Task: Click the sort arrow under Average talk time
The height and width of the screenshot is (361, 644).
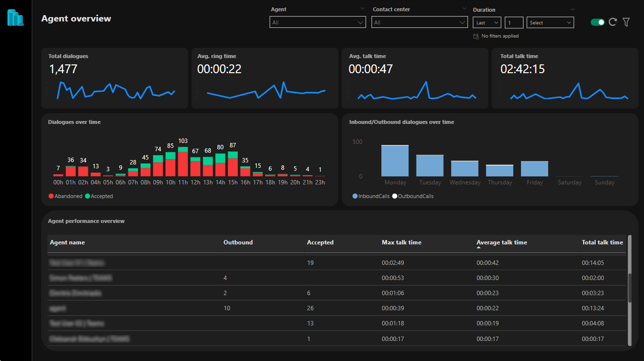Action: tap(479, 247)
